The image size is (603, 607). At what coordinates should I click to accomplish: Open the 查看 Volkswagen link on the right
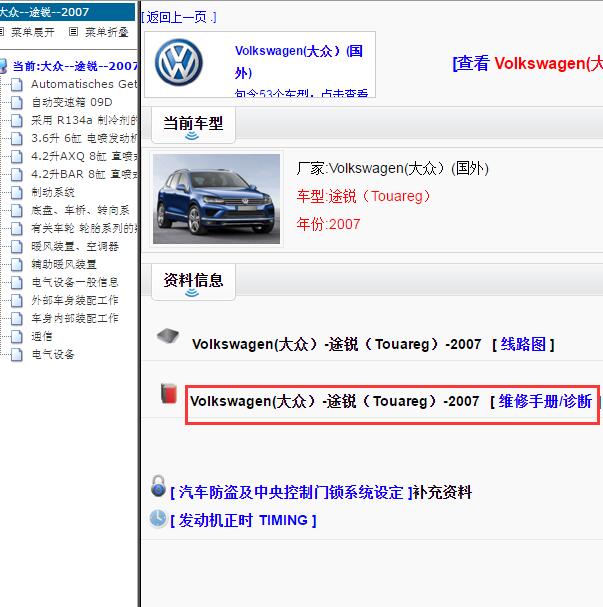point(528,63)
